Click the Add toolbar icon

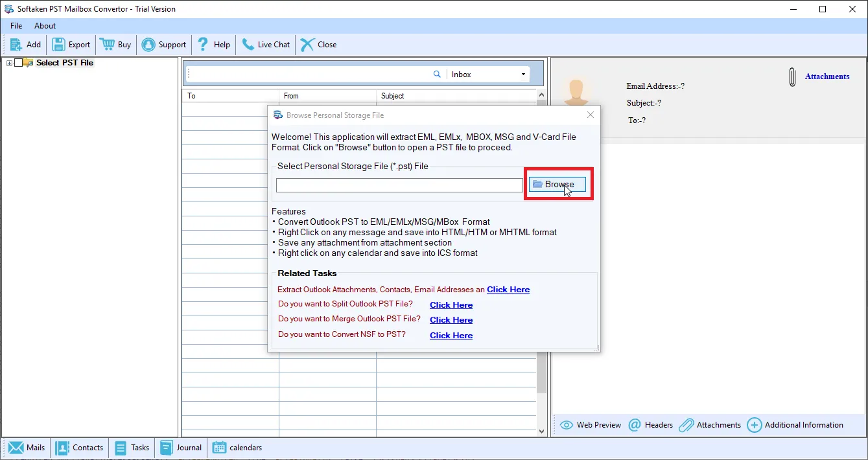click(16, 45)
